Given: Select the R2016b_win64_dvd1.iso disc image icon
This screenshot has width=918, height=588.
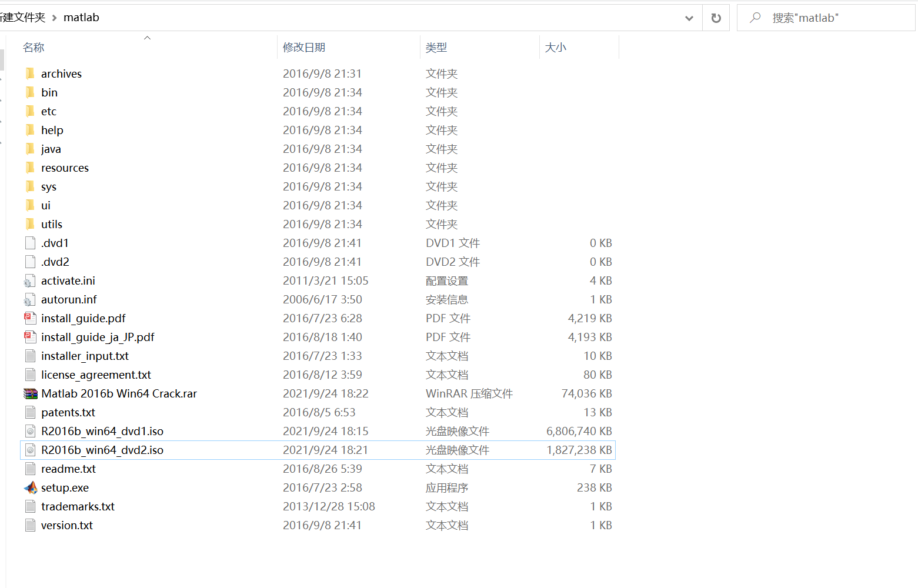Looking at the screenshot, I should 30,431.
